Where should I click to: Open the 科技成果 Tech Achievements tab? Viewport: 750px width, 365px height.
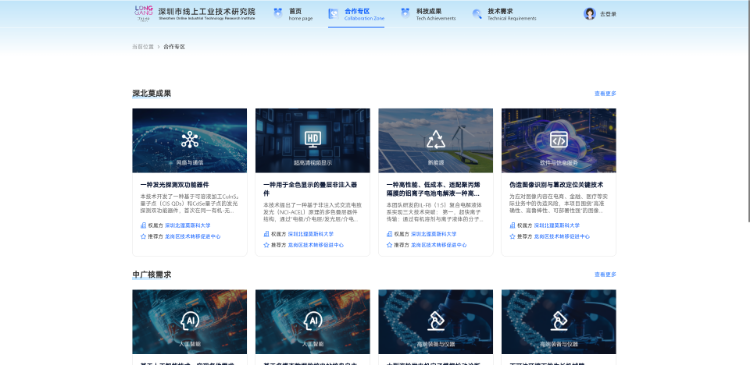(x=428, y=14)
